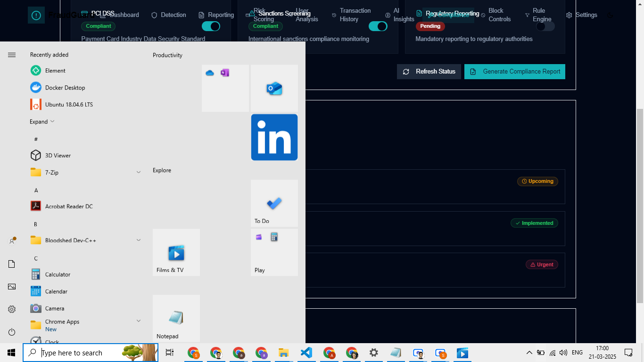Screen dimensions: 644x362
Task: Open the Play folder tile
Action: 274,252
